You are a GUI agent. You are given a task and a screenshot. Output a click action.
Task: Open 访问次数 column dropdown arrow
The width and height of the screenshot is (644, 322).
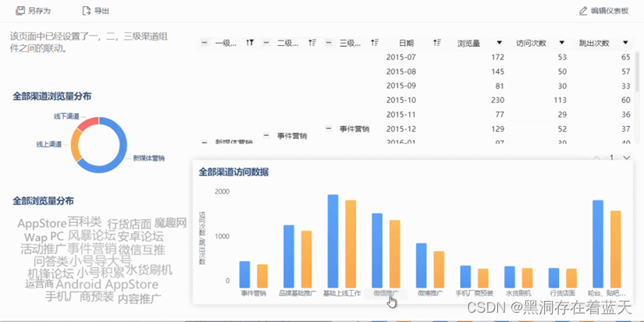562,43
